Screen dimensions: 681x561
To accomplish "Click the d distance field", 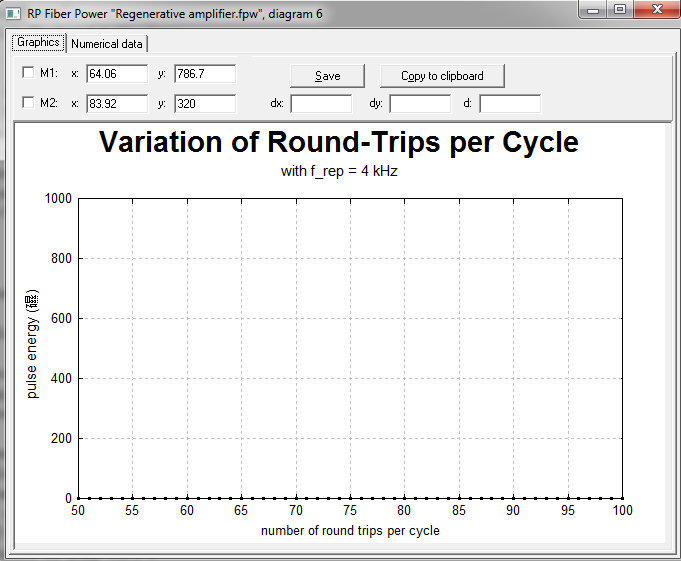I will coord(510,104).
